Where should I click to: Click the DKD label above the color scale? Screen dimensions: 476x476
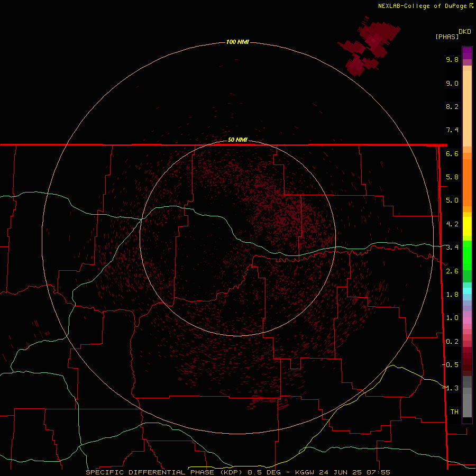point(464,32)
